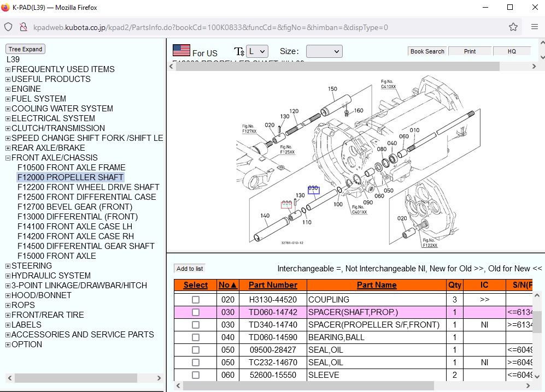Open F14100 FRONT AXLE CASE LH

75,227
